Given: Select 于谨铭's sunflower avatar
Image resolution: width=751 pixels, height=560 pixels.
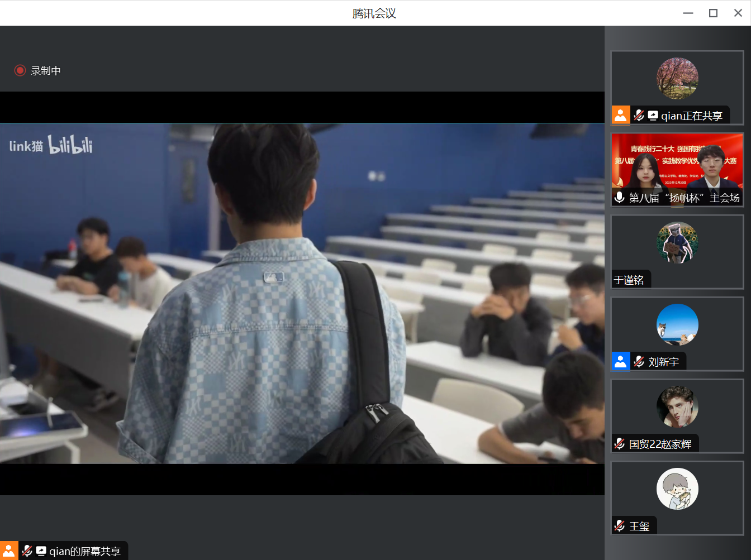Looking at the screenshot, I should [x=677, y=242].
